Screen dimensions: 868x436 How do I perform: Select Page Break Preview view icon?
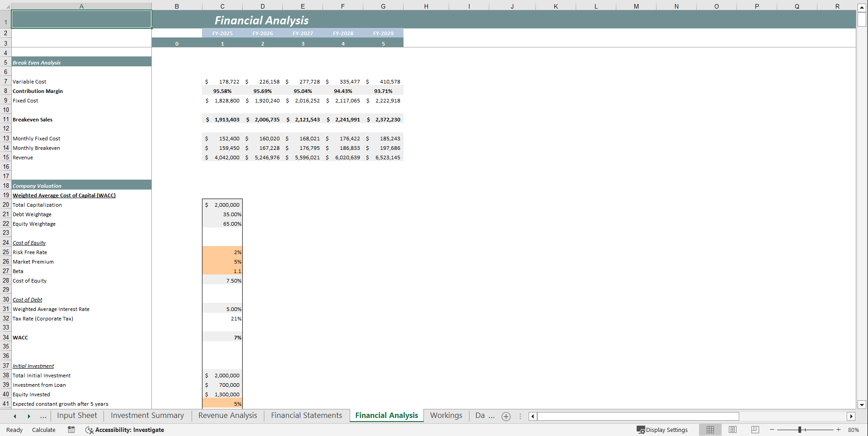tap(755, 430)
